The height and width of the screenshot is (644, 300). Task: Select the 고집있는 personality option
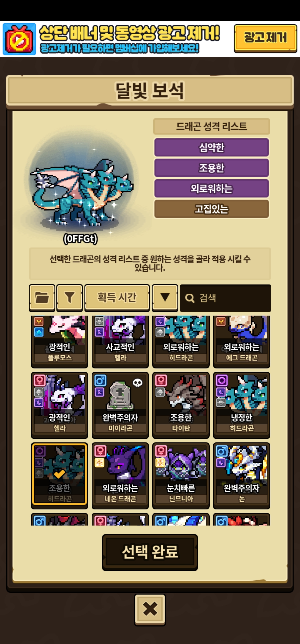[212, 209]
